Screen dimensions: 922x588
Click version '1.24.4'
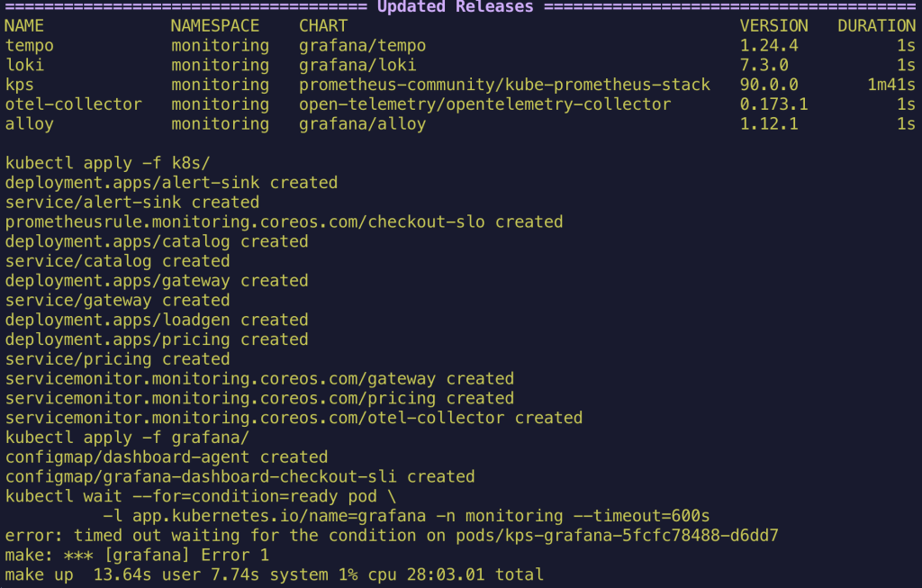[x=769, y=46]
